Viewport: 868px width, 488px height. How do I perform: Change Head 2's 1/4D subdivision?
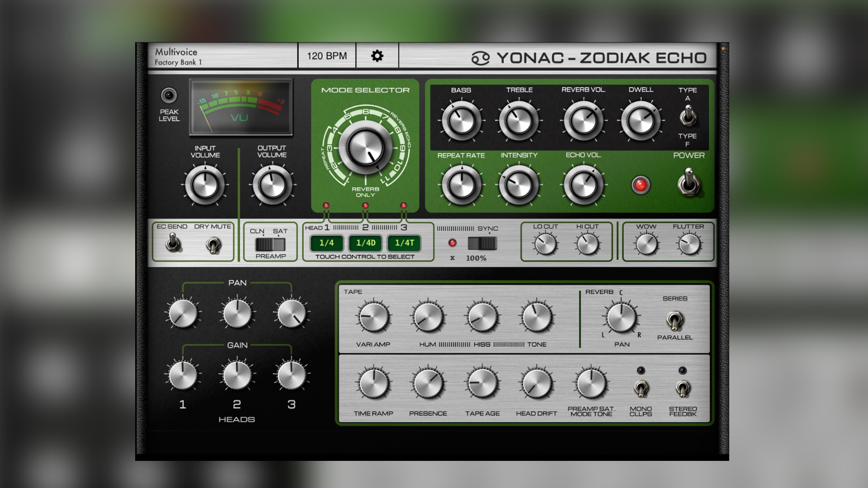pos(364,243)
